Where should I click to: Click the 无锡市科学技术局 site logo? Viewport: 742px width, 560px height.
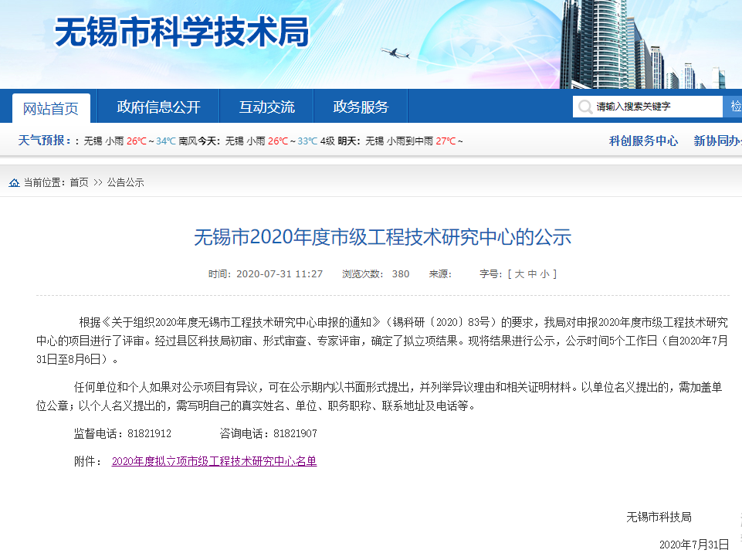click(x=182, y=32)
